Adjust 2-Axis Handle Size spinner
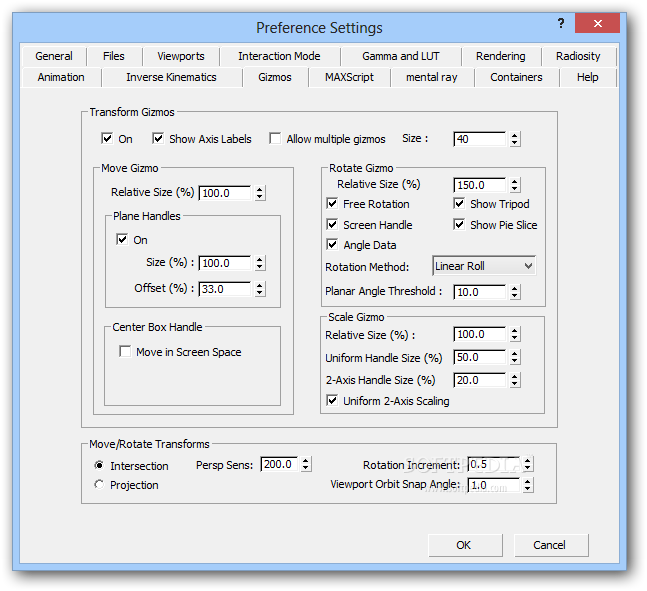The image size is (647, 591). [514, 380]
